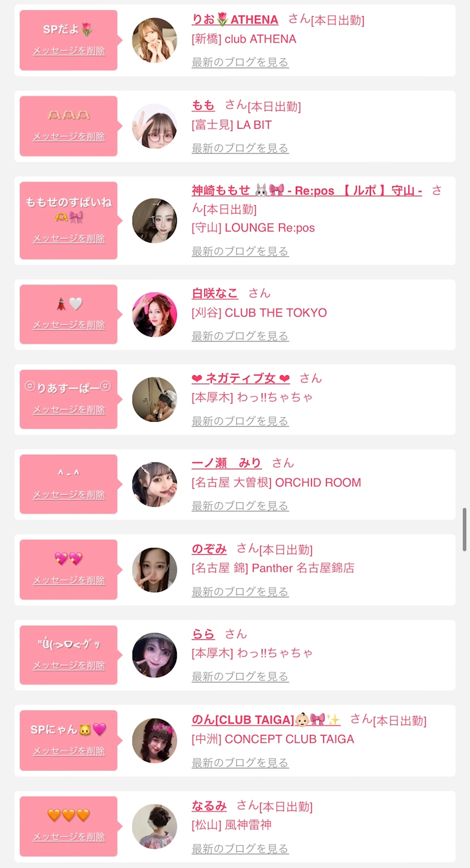The height and width of the screenshot is (868, 470).
Task: Select 白咲なこ's pink profile photo
Action: coord(154,314)
